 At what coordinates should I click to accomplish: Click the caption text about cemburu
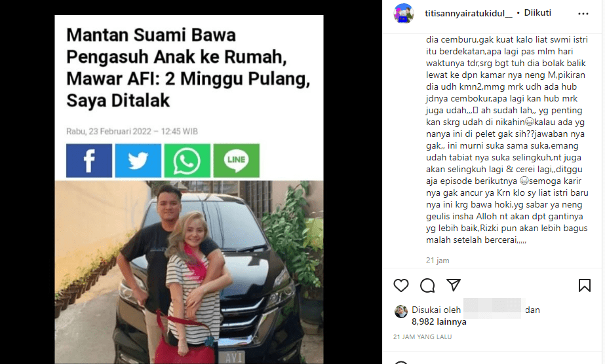(507, 140)
